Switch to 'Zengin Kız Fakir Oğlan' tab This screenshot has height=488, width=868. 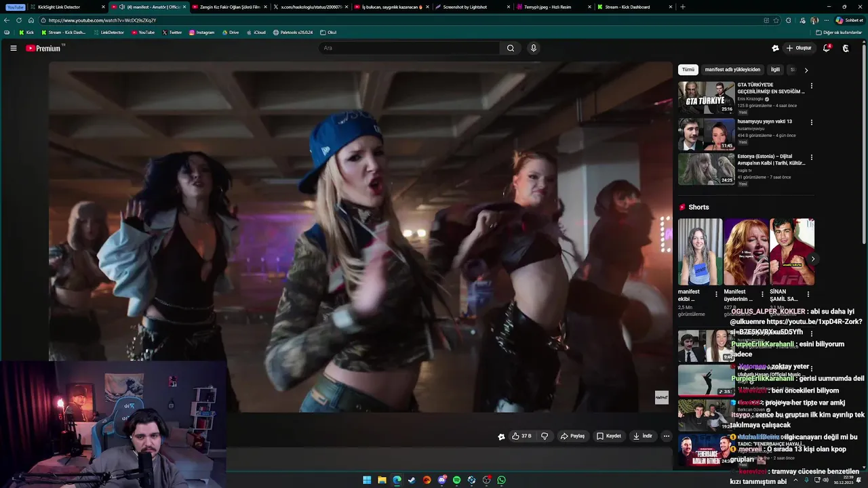point(229,7)
